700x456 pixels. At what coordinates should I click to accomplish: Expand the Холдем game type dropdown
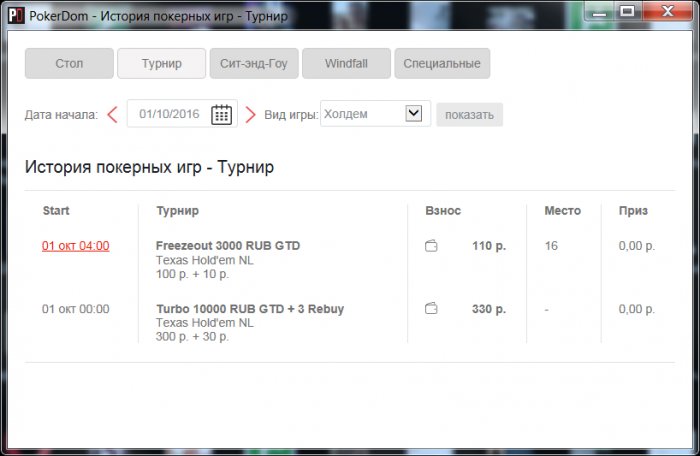point(414,113)
